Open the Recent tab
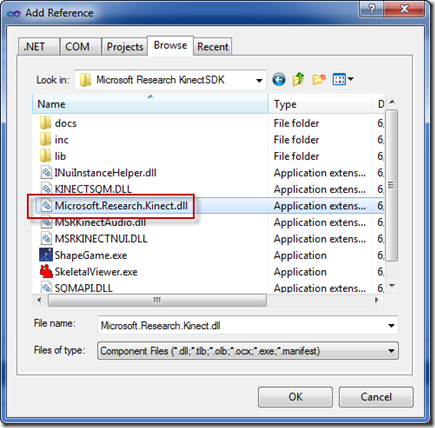Image resolution: width=435 pixels, height=428 pixels. pos(213,46)
